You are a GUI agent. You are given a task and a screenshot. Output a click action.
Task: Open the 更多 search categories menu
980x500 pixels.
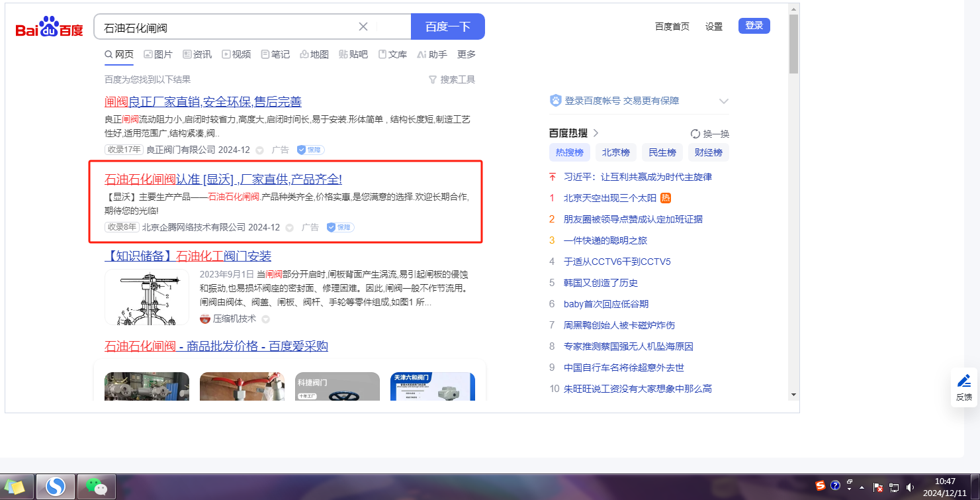pyautogui.click(x=466, y=54)
